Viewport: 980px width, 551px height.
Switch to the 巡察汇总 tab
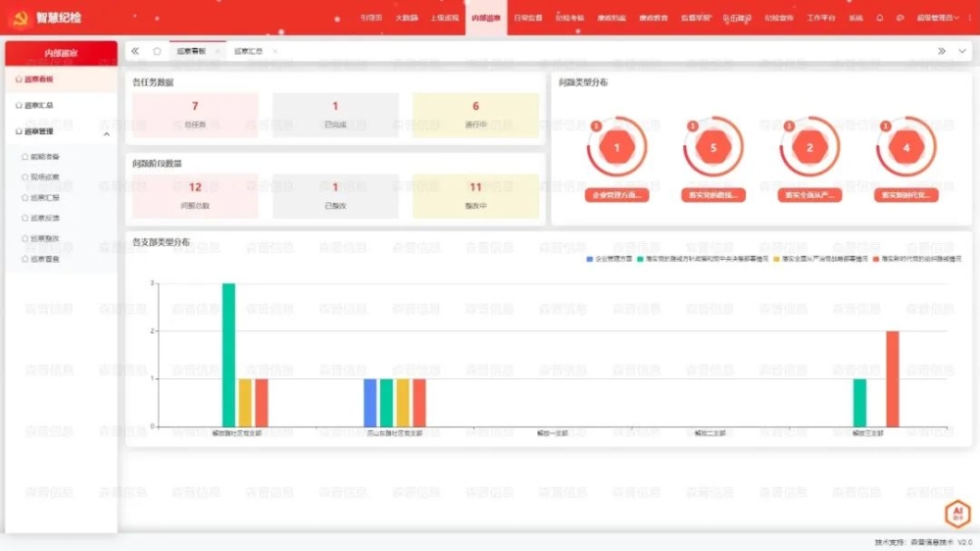pos(248,51)
